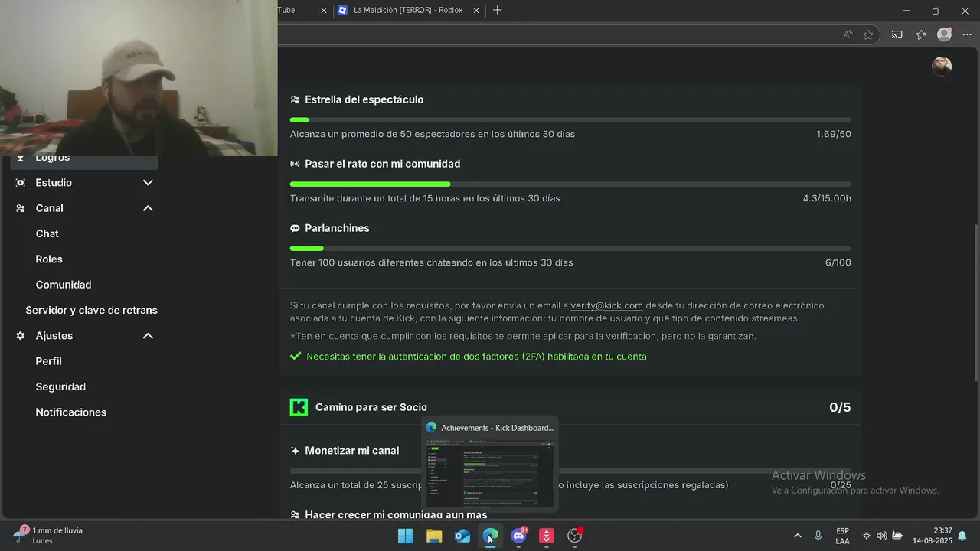Open Edge settings and more menu
The image size is (980, 551).
coord(967,34)
